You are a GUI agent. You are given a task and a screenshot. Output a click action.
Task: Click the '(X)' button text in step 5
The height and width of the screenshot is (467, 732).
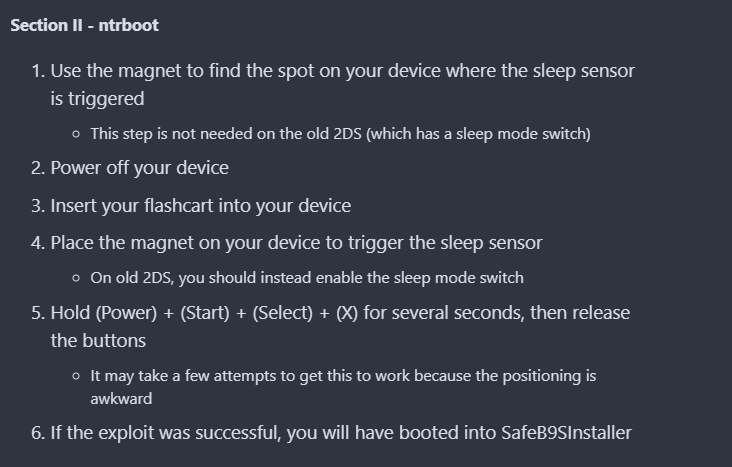347,313
